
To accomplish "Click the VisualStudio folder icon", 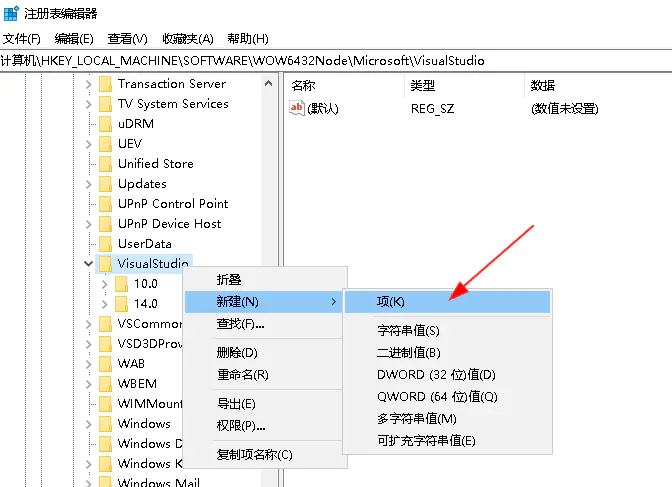I will tap(105, 264).
